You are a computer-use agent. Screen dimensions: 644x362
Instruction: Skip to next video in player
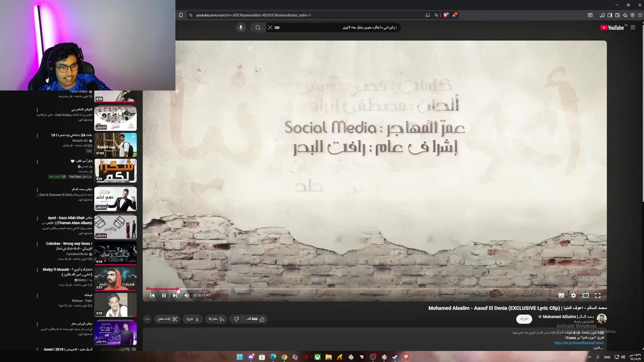coord(175,296)
